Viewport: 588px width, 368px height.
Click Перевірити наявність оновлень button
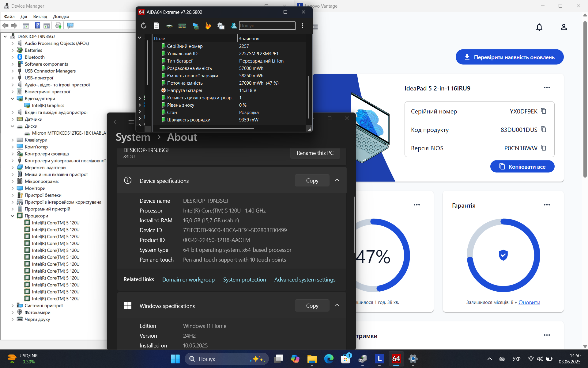point(510,57)
